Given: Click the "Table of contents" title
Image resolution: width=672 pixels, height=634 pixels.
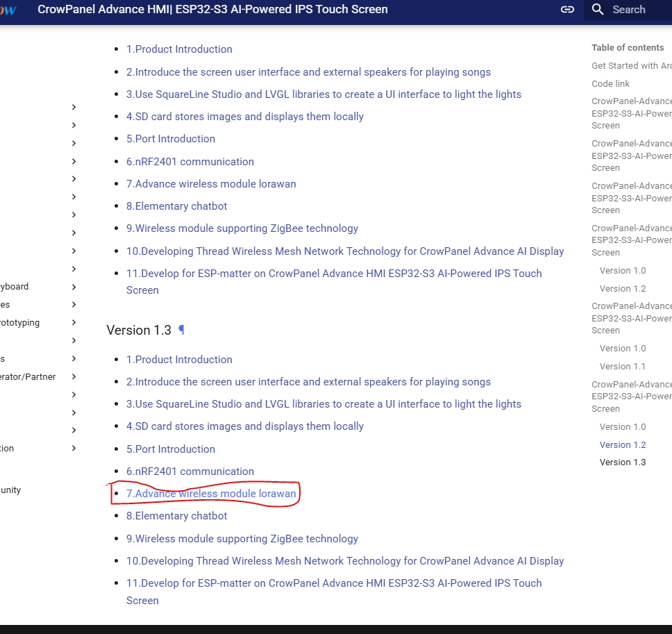Looking at the screenshot, I should (x=628, y=48).
